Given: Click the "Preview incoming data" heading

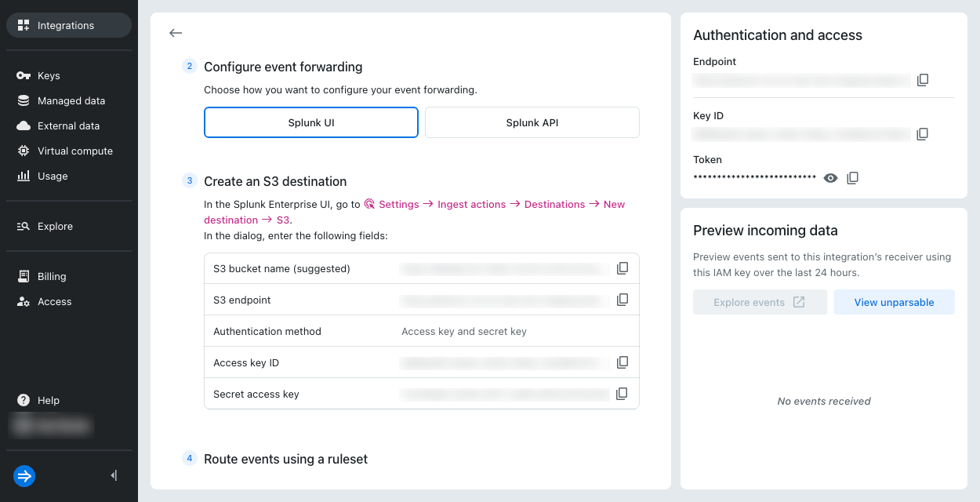Looking at the screenshot, I should 765,231.
